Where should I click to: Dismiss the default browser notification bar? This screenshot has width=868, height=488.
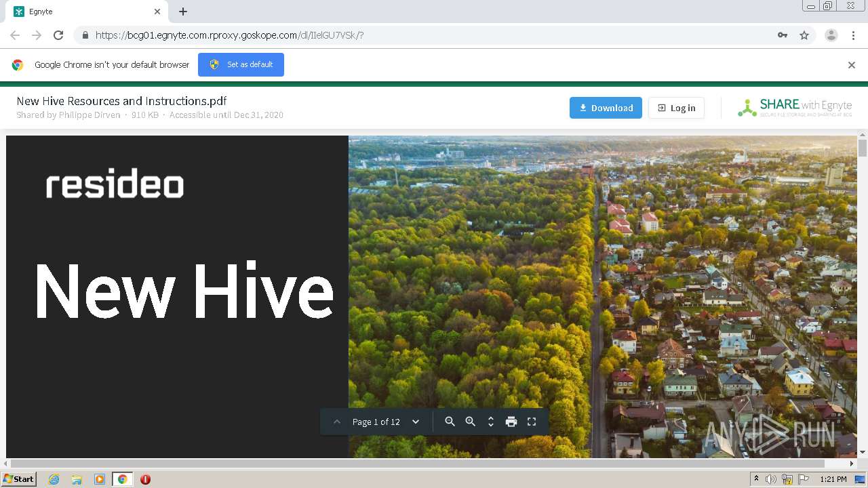tap(852, 65)
